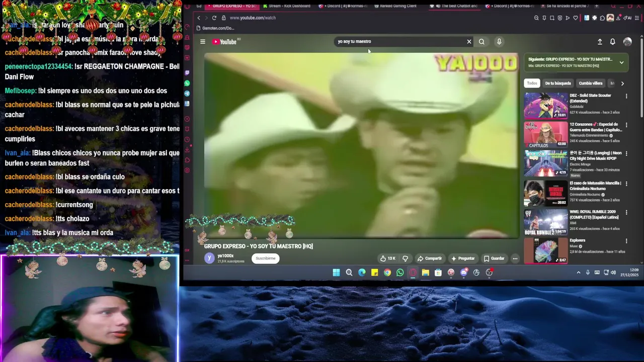Select the Todos filter chip
The width and height of the screenshot is (644, 362).
point(532,83)
